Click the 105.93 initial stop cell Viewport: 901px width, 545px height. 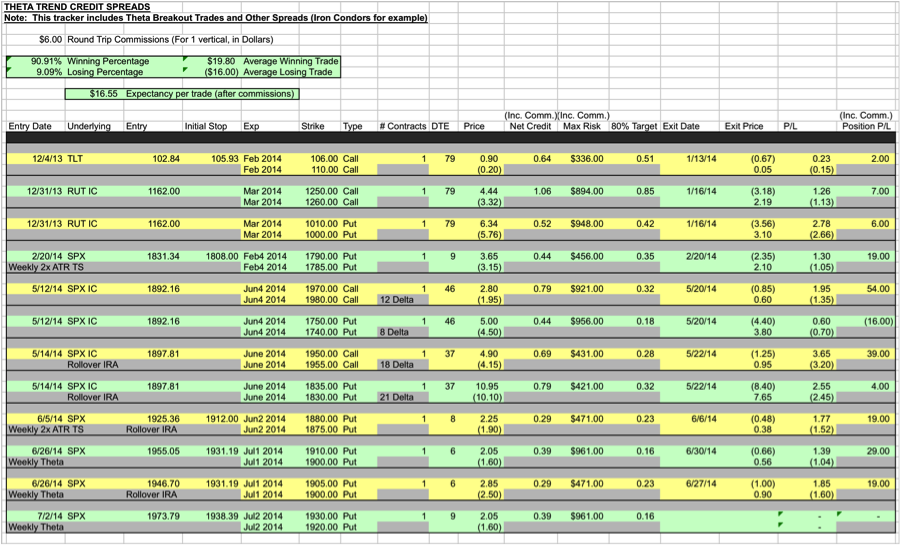click(x=225, y=159)
